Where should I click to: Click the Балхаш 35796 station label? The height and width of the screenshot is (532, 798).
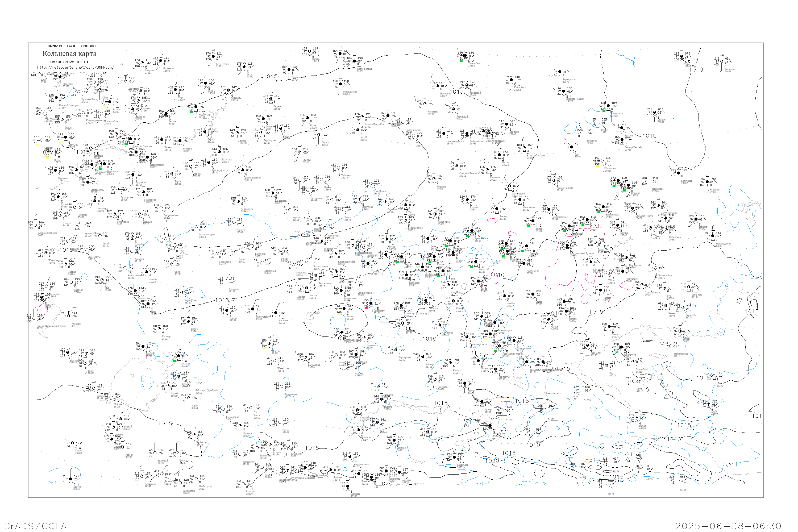pos(388,408)
